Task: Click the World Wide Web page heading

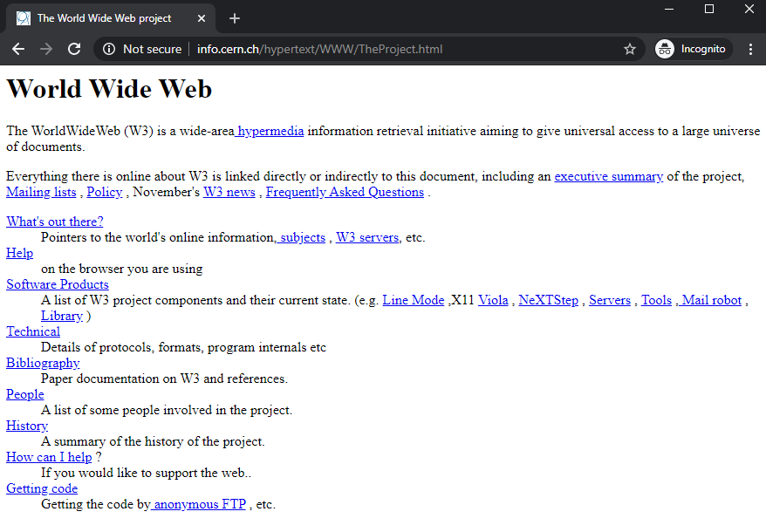Action: (109, 89)
